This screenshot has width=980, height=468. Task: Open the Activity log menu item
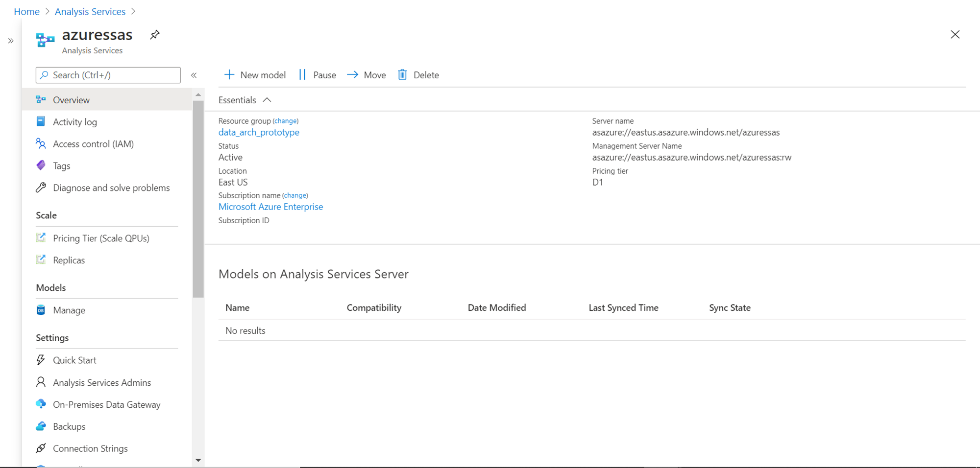point(75,122)
